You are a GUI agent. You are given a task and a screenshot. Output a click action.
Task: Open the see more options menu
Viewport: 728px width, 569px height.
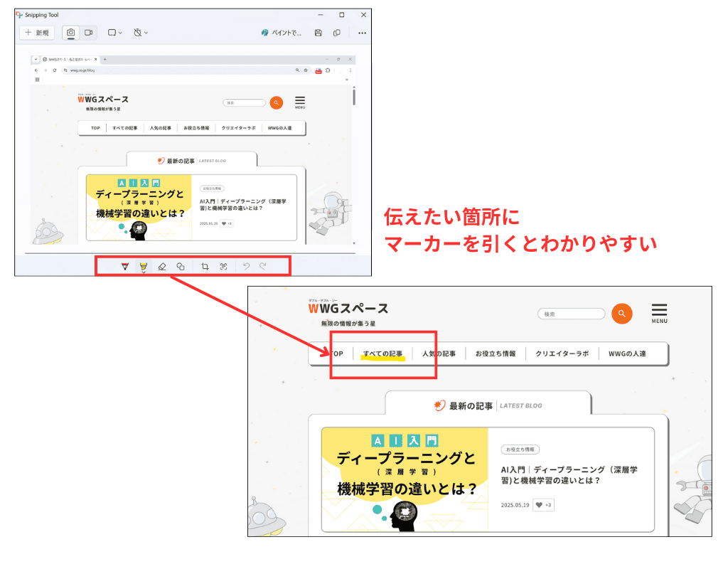(361, 33)
